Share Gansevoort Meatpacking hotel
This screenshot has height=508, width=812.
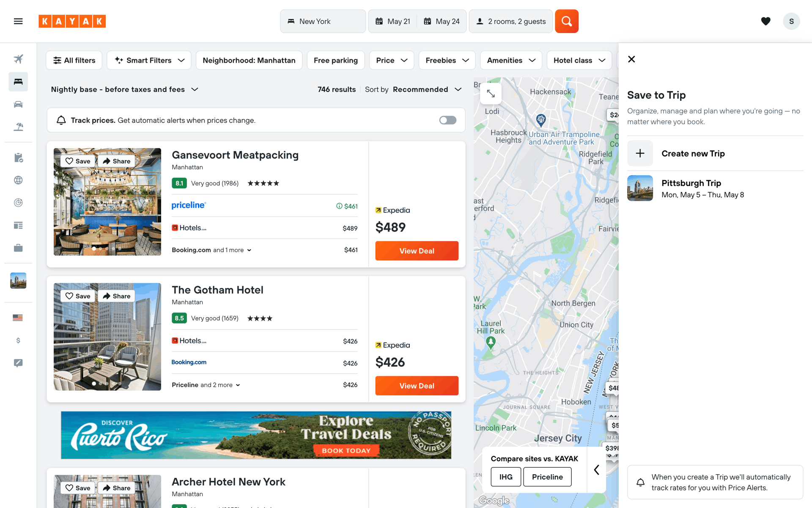(117, 161)
